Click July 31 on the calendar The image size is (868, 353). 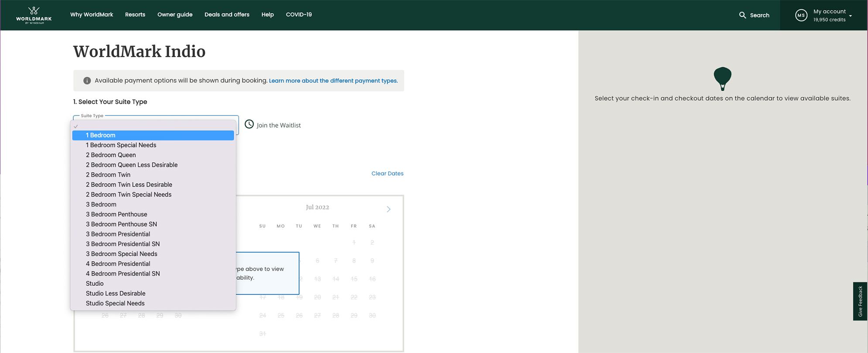pos(263,334)
